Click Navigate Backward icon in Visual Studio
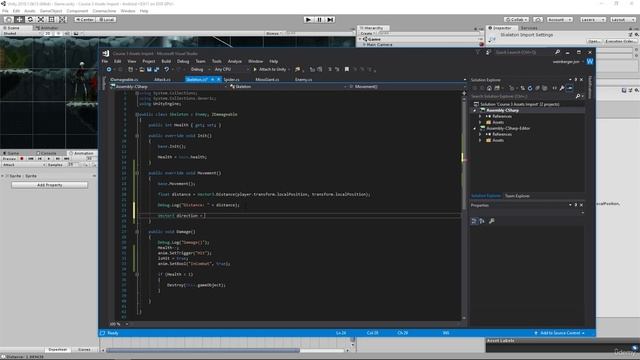This screenshot has width=640, height=360. [109, 69]
